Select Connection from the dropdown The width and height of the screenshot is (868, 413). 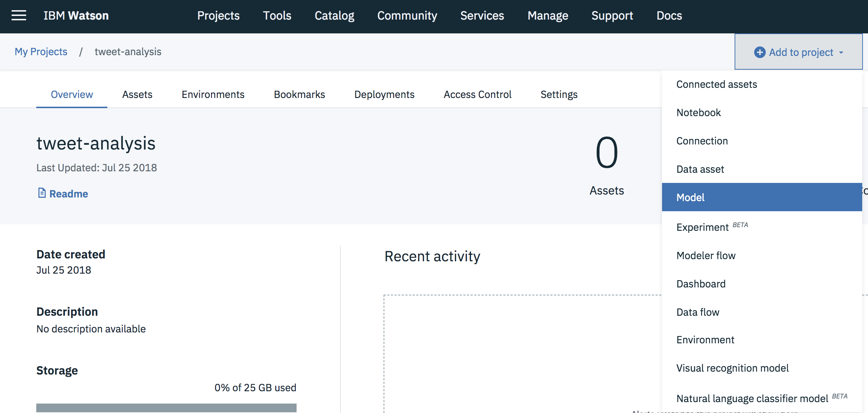pos(762,141)
